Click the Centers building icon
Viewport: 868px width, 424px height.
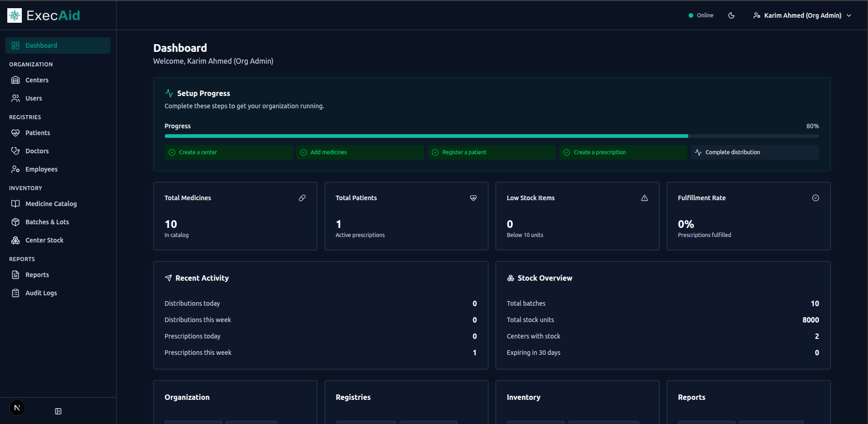(15, 80)
